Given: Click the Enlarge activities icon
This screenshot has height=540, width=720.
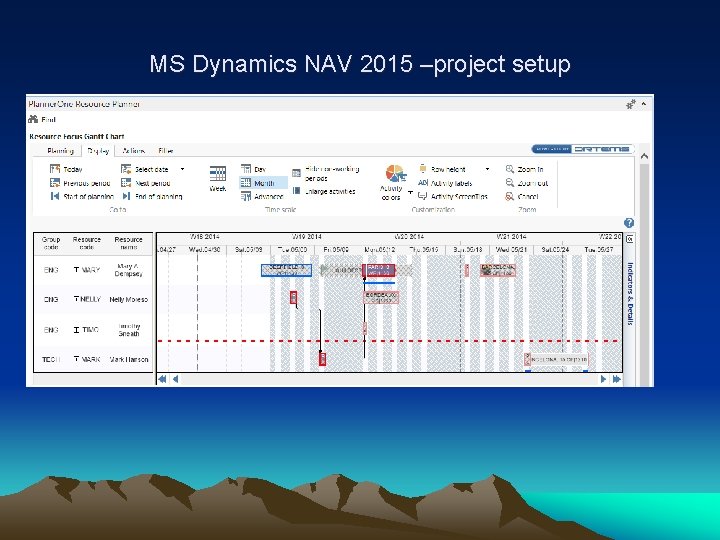Looking at the screenshot, I should point(297,191).
